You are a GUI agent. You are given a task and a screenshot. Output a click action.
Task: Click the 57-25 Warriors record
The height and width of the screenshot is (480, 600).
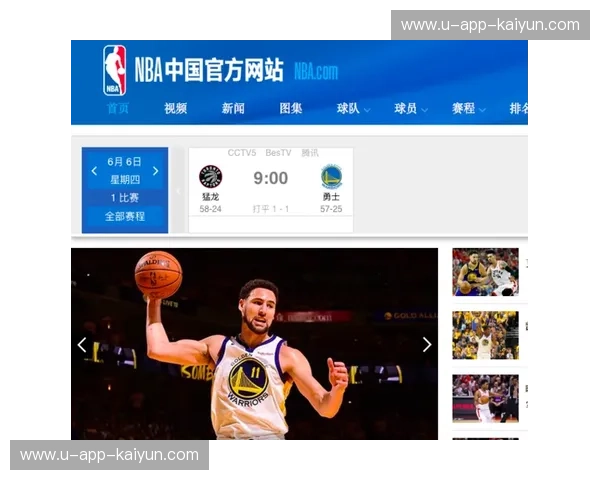coord(331,209)
